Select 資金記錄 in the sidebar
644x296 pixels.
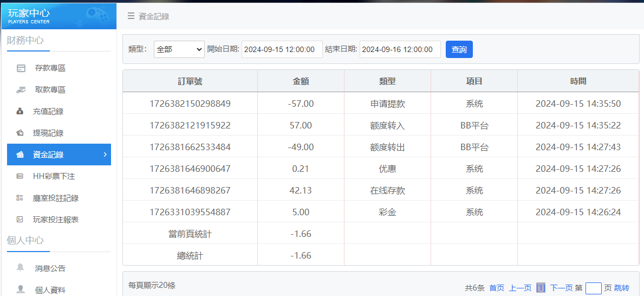click(x=48, y=155)
